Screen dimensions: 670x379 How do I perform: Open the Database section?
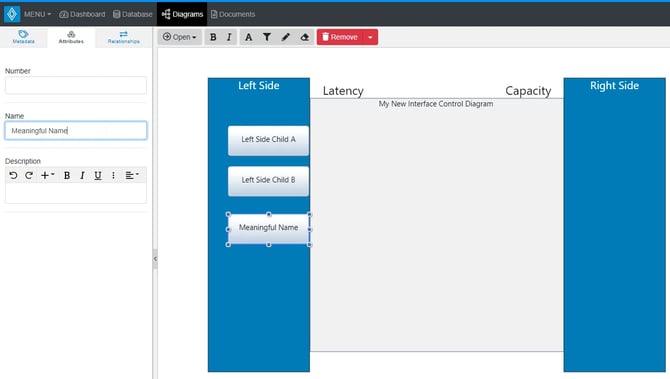click(x=132, y=14)
